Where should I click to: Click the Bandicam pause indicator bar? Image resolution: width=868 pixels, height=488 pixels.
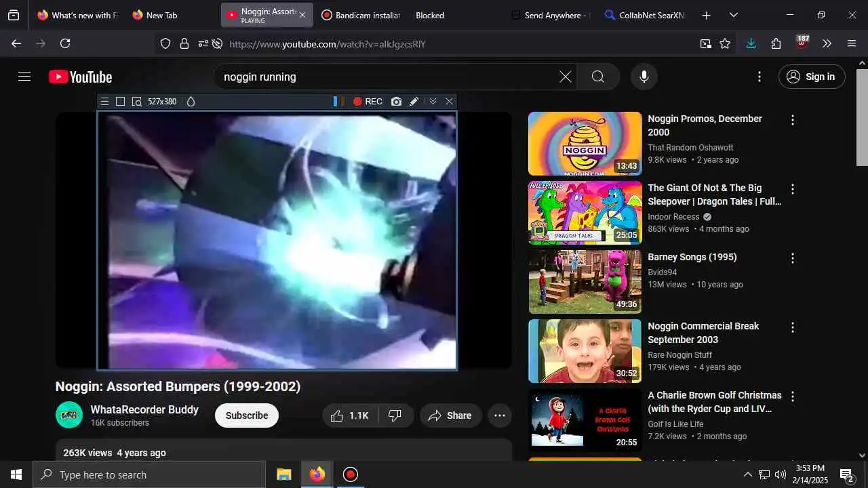338,102
